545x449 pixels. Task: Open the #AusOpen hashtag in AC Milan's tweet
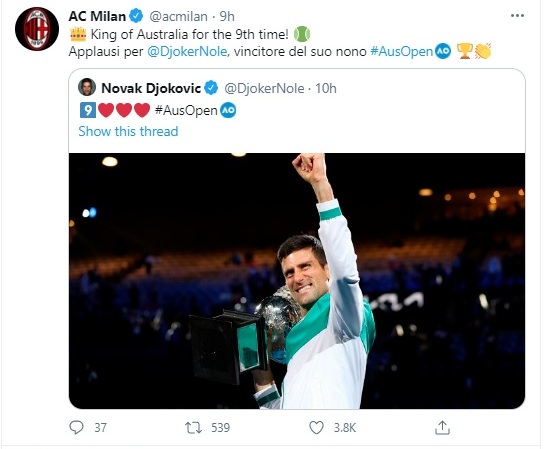point(401,51)
